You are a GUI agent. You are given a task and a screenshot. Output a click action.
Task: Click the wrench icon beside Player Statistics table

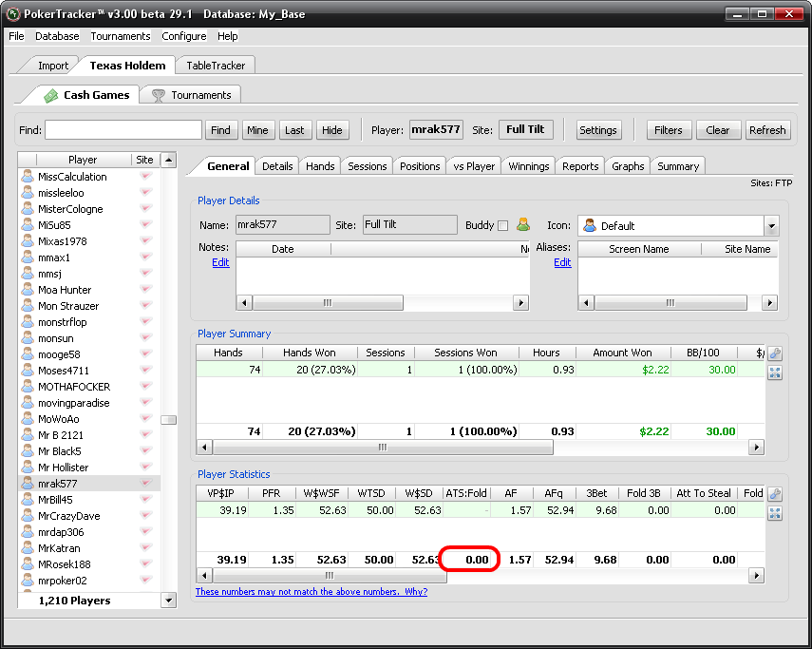click(775, 494)
